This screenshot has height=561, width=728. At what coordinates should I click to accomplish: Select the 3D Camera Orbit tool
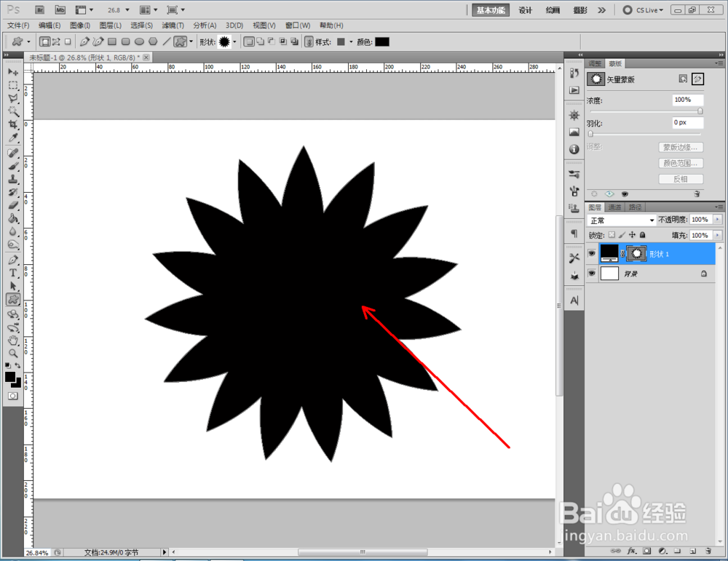tap(13, 327)
